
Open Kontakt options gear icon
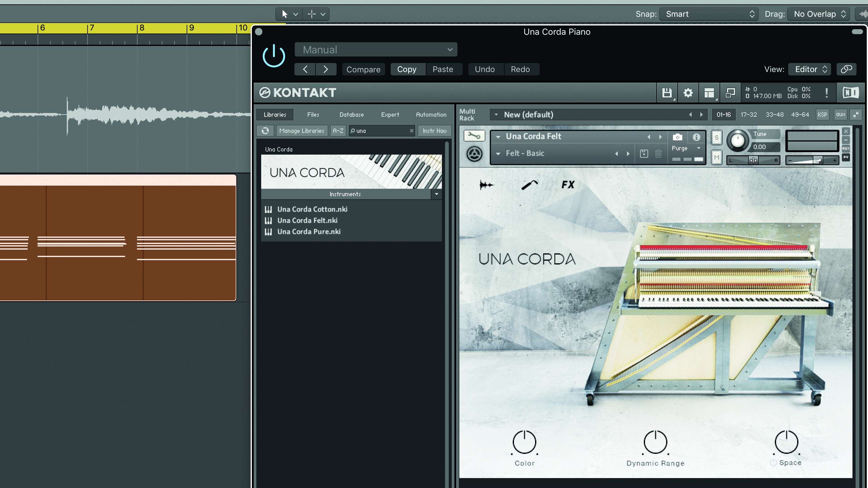[x=688, y=93]
